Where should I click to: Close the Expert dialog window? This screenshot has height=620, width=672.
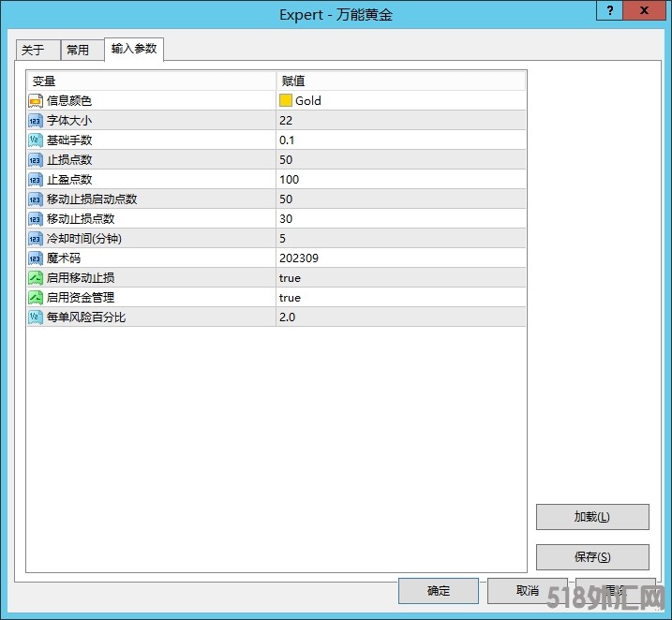point(644,10)
